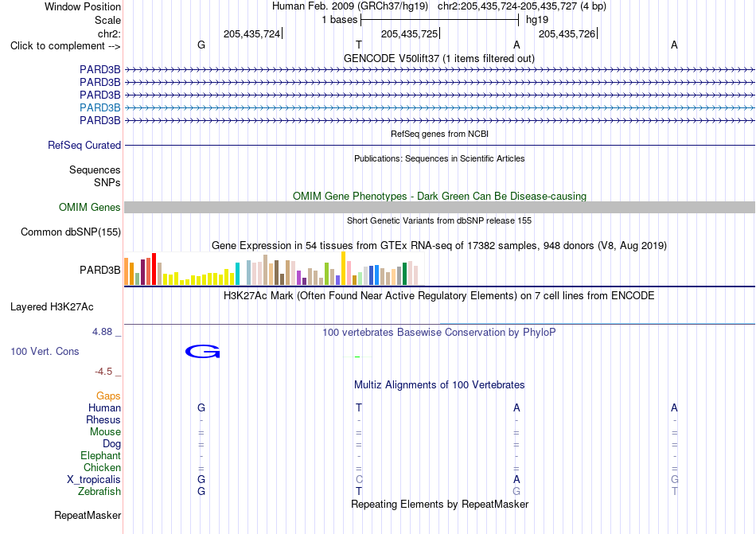The width and height of the screenshot is (756, 534).
Task: Click the Common dbSNP(155) label
Action: point(71,232)
